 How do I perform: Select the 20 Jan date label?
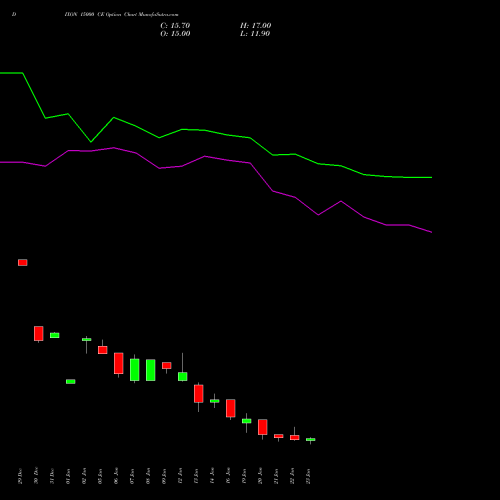[x=260, y=476]
